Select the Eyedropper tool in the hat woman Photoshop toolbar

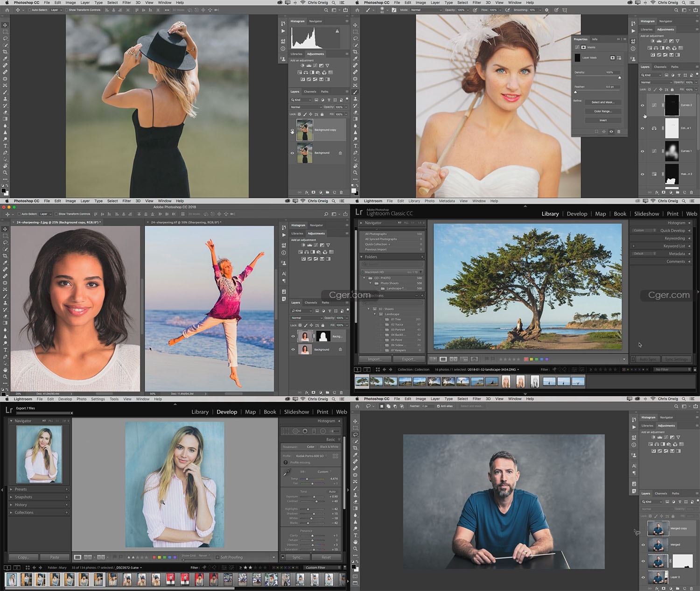pyautogui.click(x=5, y=59)
